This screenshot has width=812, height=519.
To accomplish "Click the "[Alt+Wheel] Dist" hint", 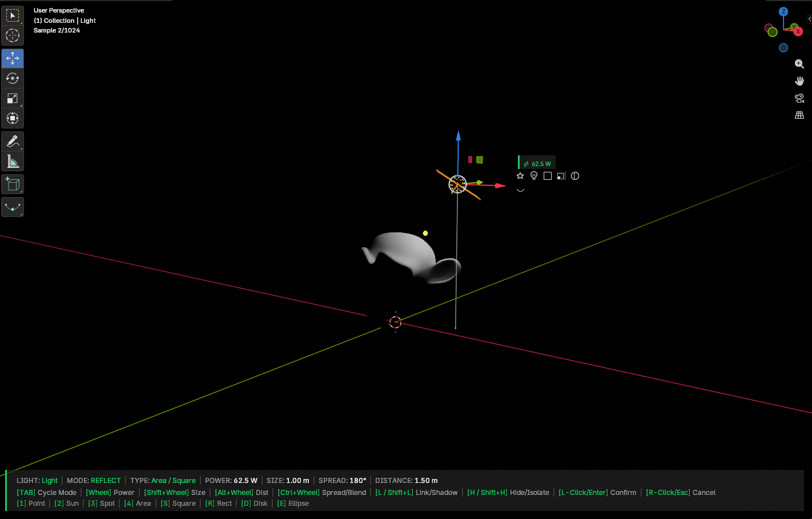I will click(x=242, y=493).
